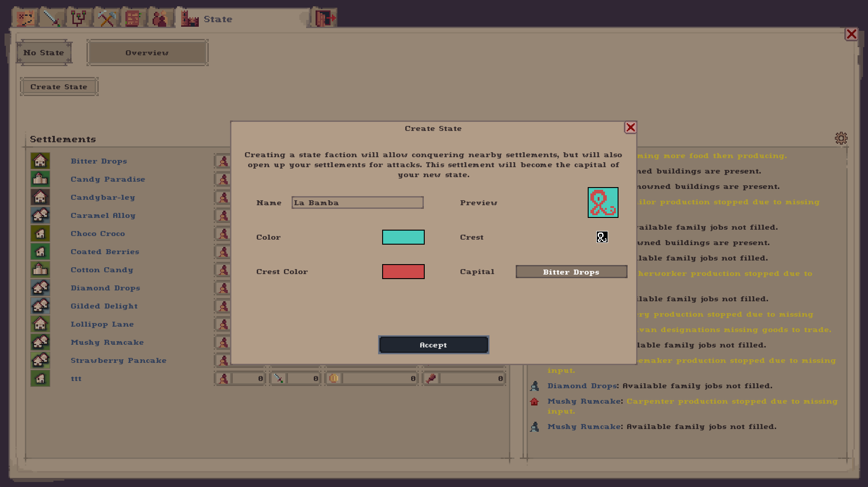
Task: Click the population icon in Bitter Drops row
Action: pos(223,161)
